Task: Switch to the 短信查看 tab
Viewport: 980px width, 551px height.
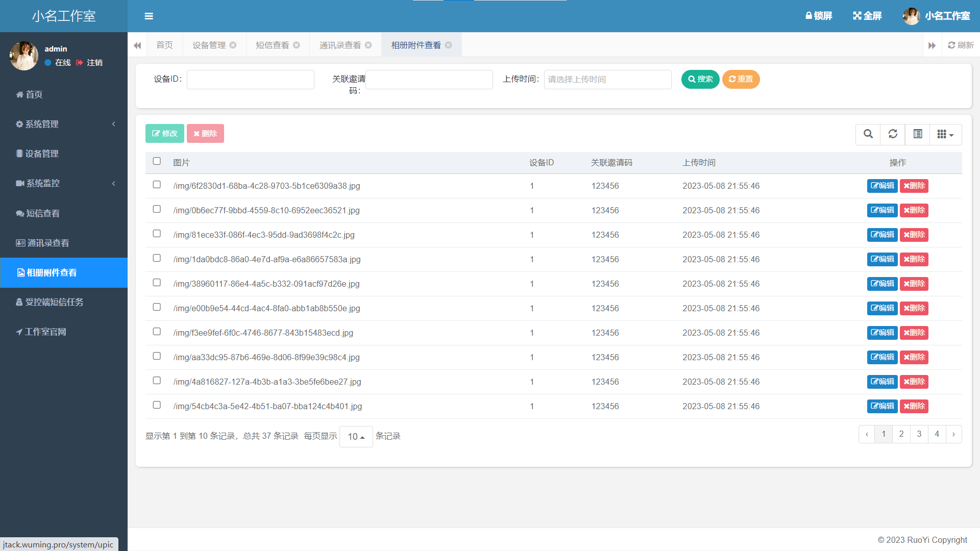Action: (272, 45)
